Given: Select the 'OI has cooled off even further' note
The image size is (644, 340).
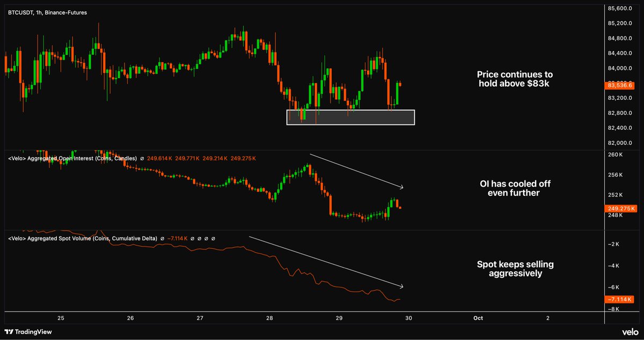Looking at the screenshot, I should (x=515, y=188).
